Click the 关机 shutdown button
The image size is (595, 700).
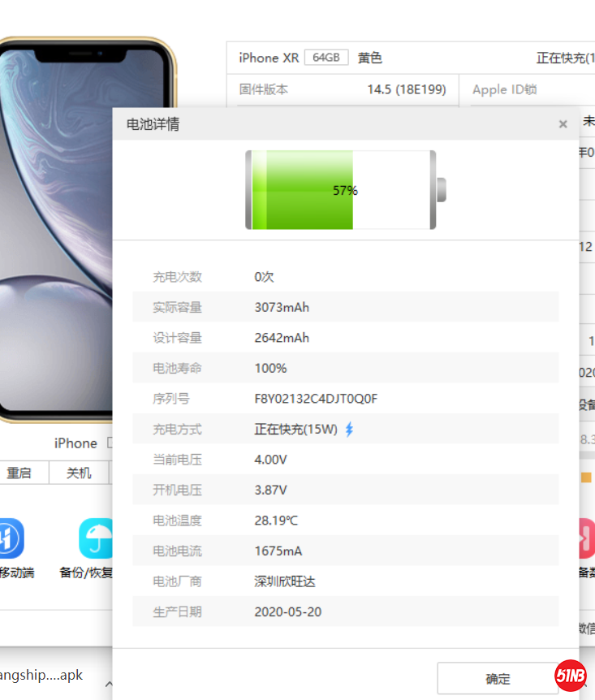79,473
